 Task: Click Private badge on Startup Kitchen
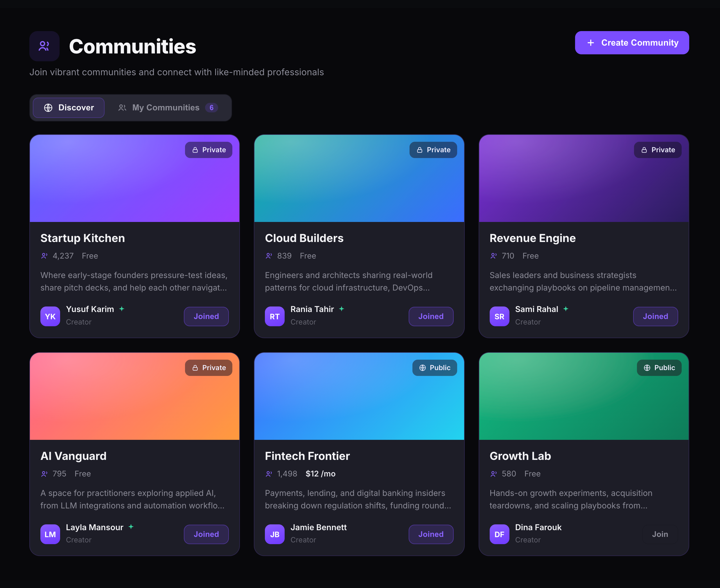click(x=209, y=150)
